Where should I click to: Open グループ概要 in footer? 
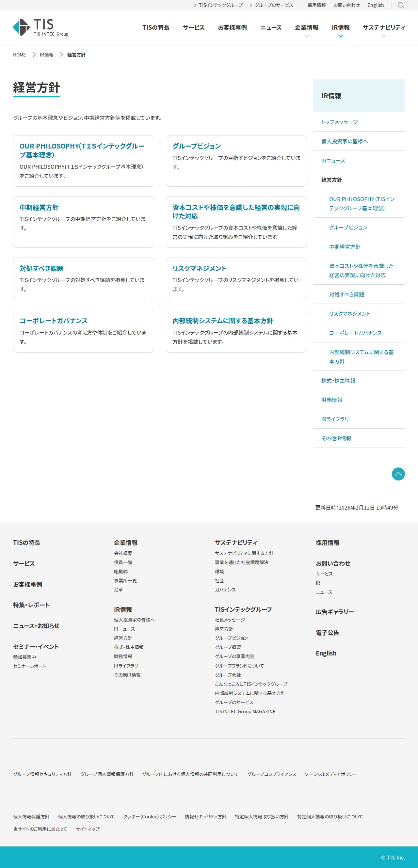228,647
